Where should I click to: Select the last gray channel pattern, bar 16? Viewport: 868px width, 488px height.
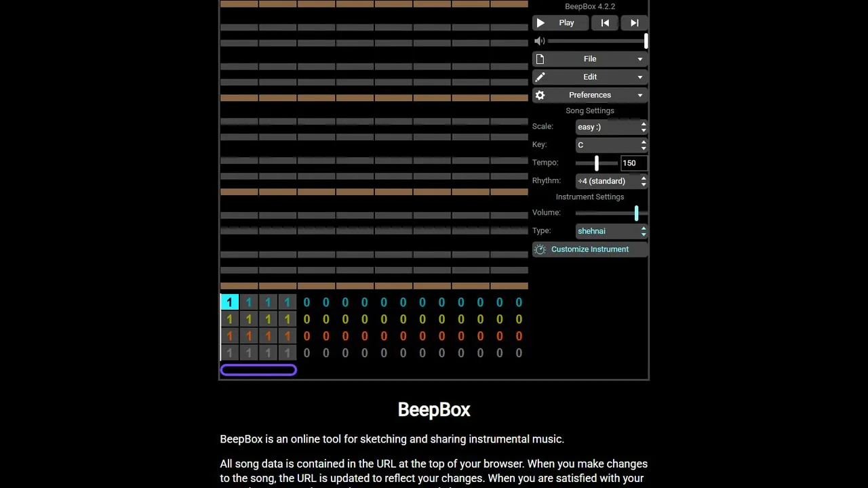pyautogui.click(x=519, y=353)
